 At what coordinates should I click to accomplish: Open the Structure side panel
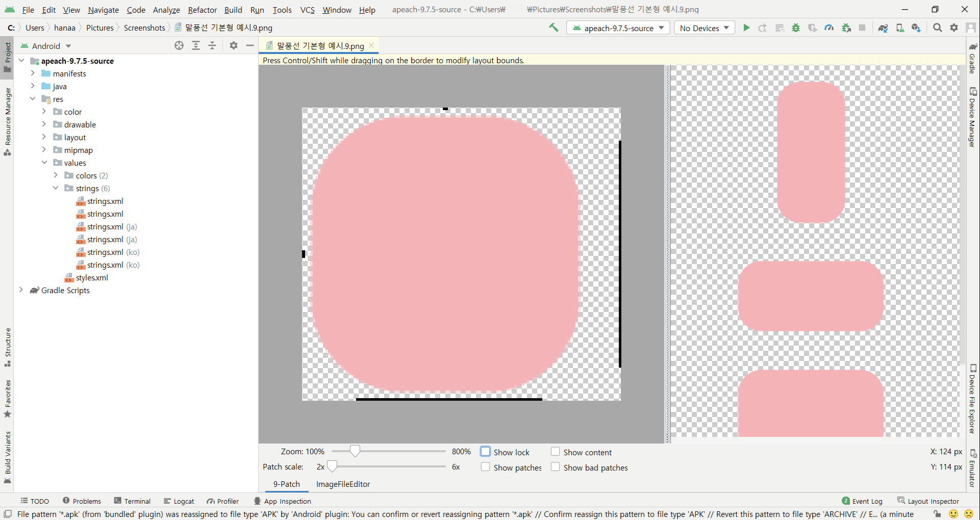click(7, 347)
